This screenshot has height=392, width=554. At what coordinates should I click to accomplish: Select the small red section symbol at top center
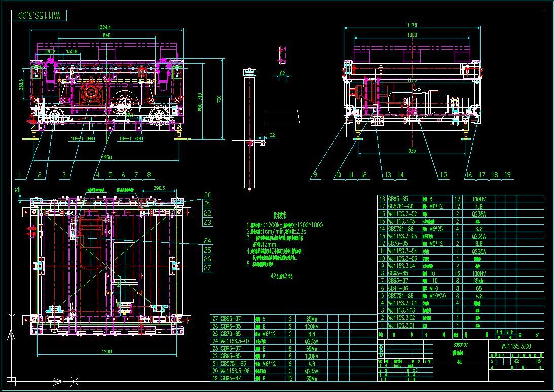pos(282,55)
